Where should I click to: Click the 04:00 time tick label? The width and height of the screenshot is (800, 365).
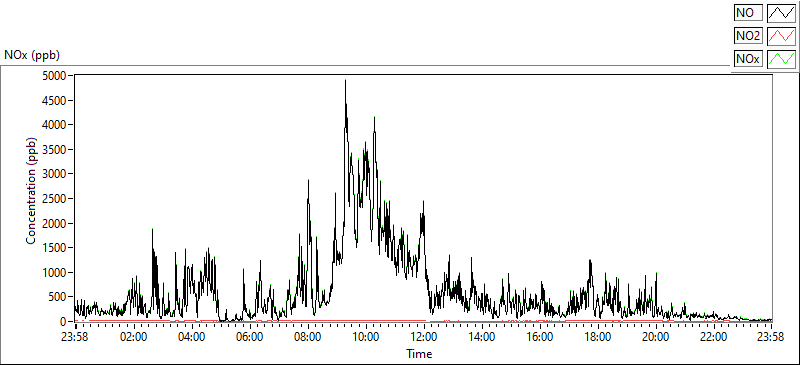[x=192, y=337]
